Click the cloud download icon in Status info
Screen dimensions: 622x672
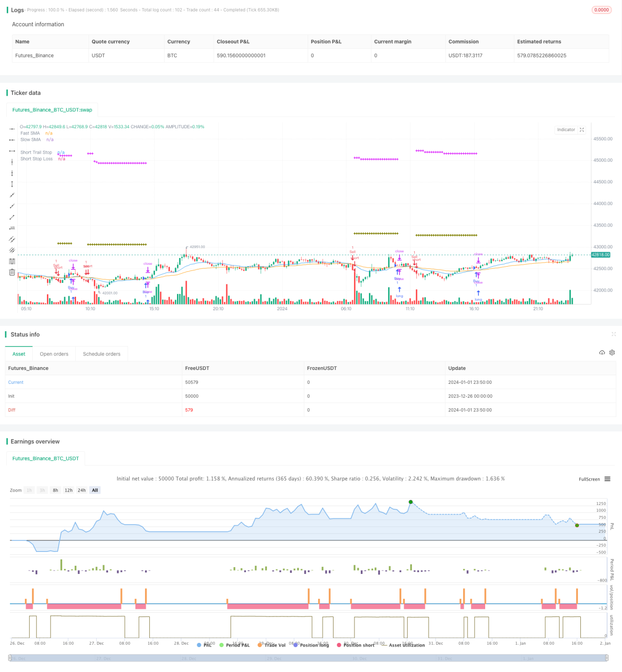point(602,353)
